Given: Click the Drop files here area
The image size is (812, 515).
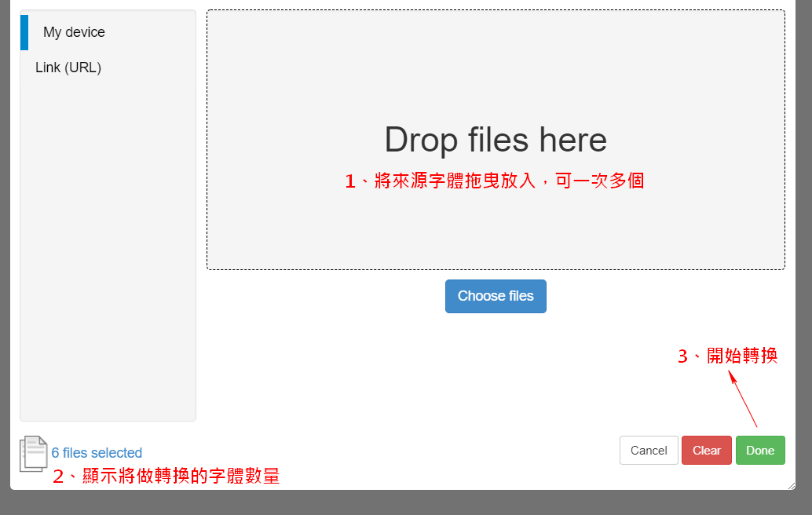Looking at the screenshot, I should (x=496, y=140).
